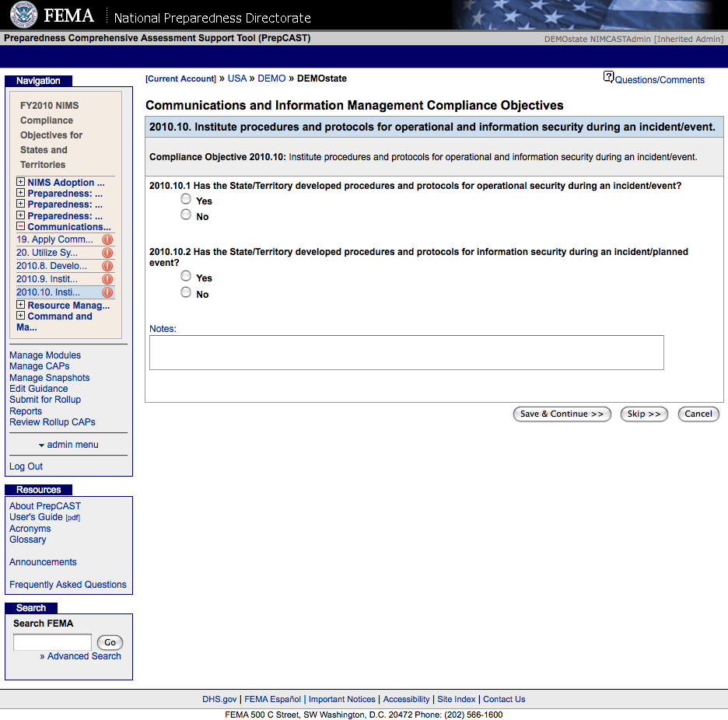Open Acronyms link

(30, 529)
